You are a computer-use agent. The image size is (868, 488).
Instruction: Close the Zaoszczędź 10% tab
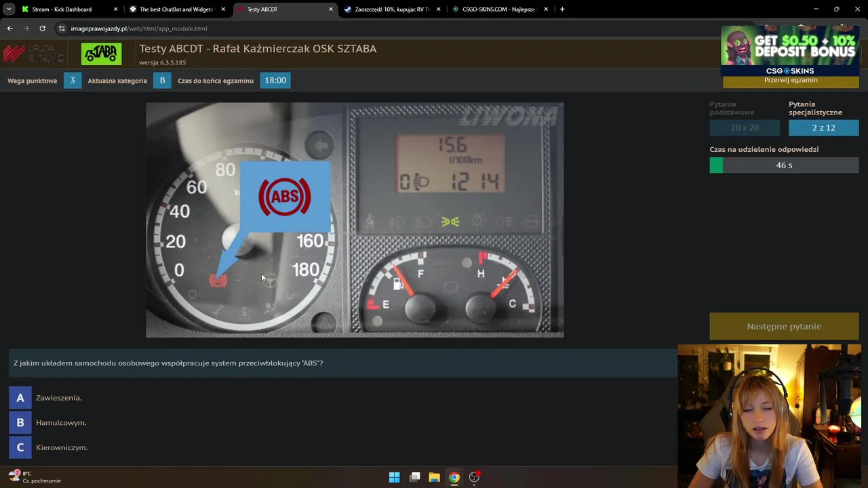[x=438, y=9]
